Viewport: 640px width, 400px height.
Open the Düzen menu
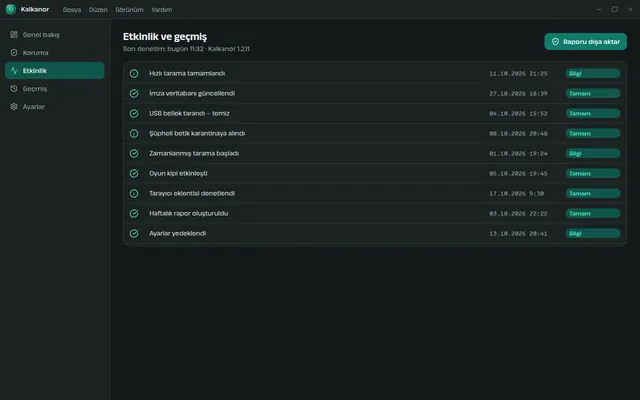point(98,9)
